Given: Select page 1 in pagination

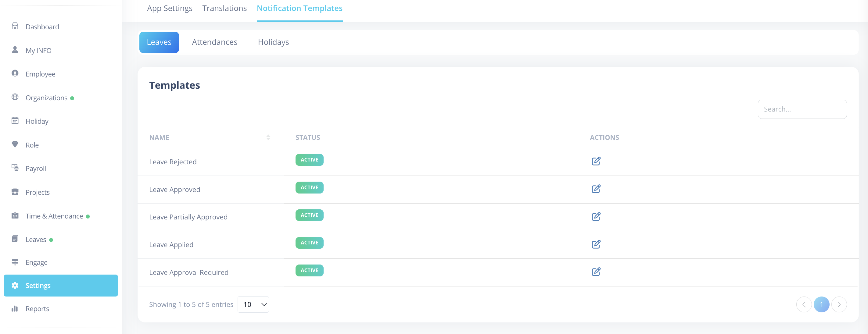Looking at the screenshot, I should (x=822, y=304).
